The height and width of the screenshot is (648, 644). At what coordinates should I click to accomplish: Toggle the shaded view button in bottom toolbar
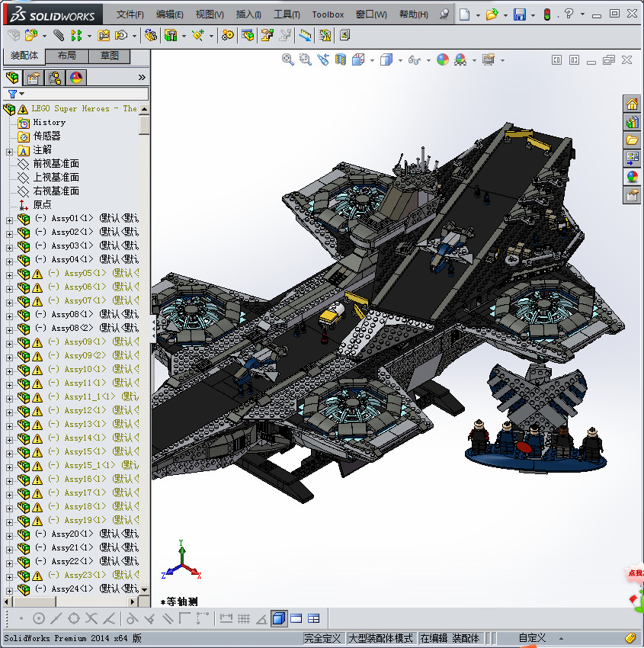point(279,618)
